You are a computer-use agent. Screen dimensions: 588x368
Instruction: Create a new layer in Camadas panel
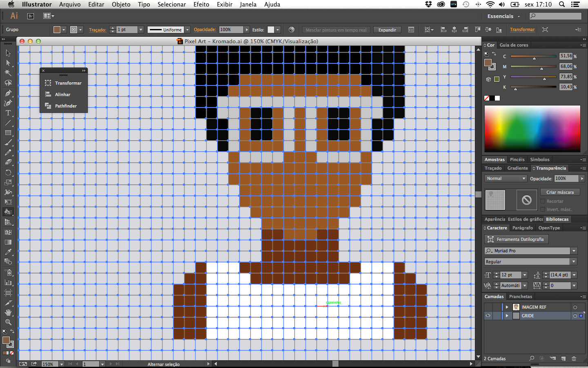pos(563,359)
